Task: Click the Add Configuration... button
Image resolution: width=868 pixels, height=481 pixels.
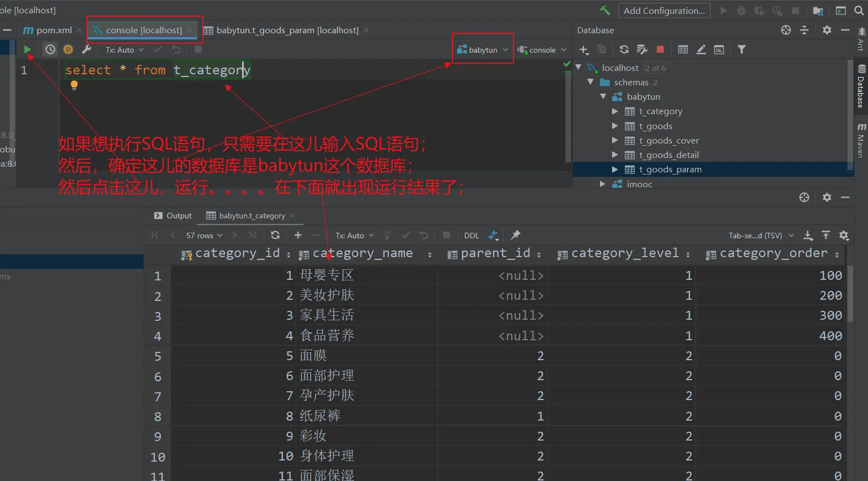Action: pos(664,11)
